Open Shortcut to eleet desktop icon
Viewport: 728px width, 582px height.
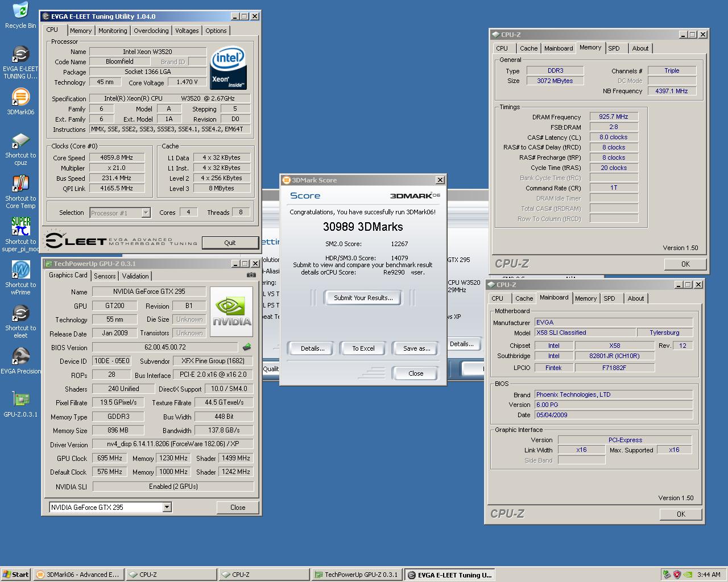[20, 321]
